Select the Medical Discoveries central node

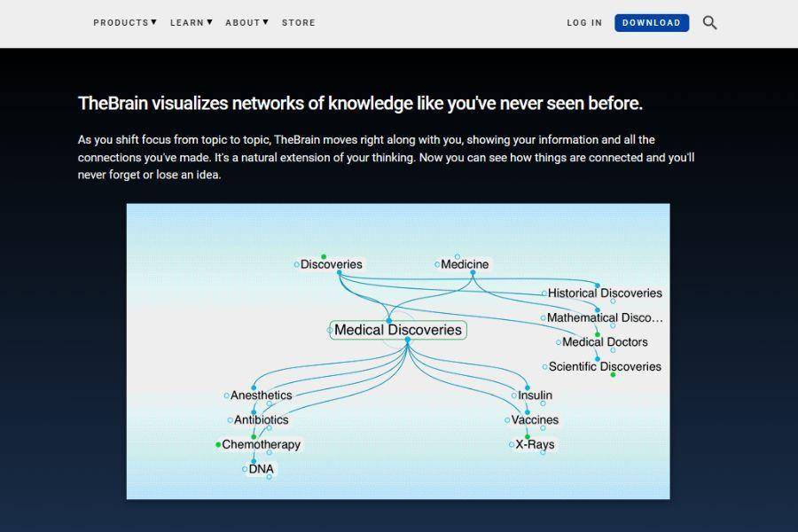pos(398,330)
